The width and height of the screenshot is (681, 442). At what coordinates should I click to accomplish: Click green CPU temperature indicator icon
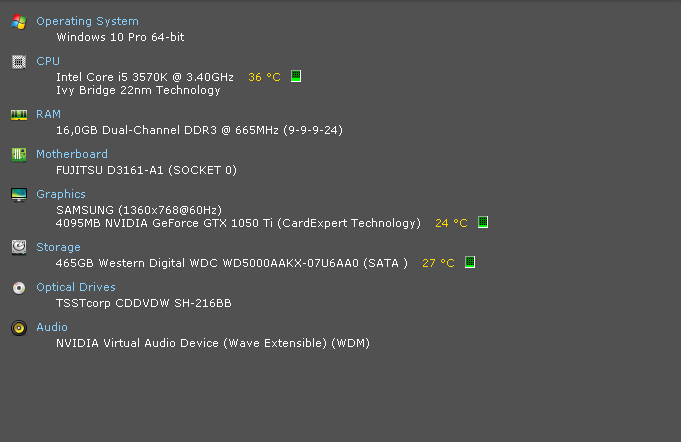(x=296, y=76)
